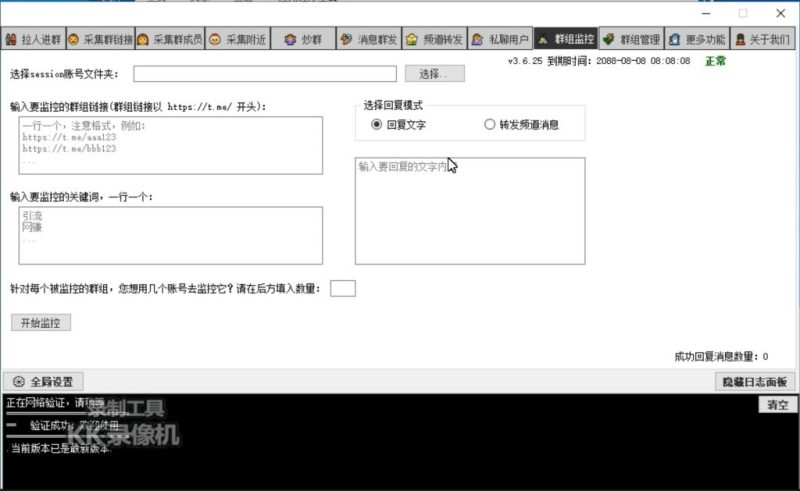Go to the 炒群 tab

pos(303,39)
